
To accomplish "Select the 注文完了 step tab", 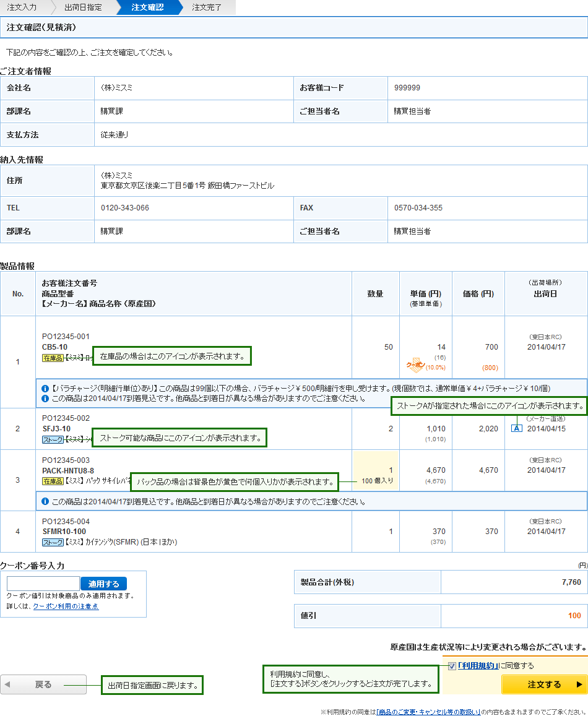I will [207, 7].
